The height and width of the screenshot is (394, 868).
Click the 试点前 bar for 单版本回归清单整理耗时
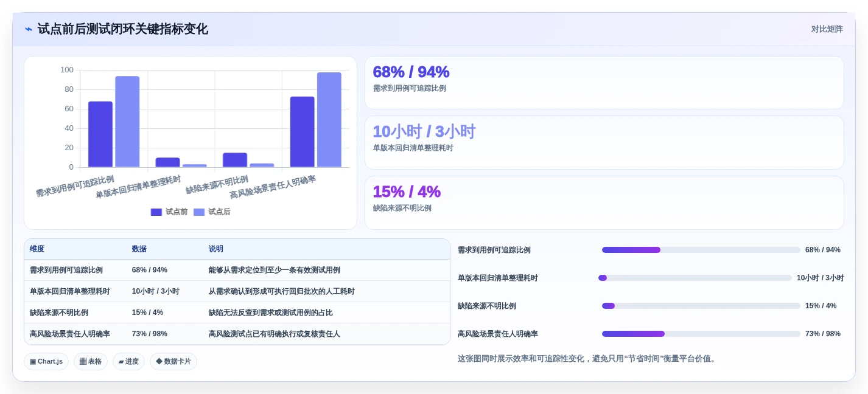(167, 162)
